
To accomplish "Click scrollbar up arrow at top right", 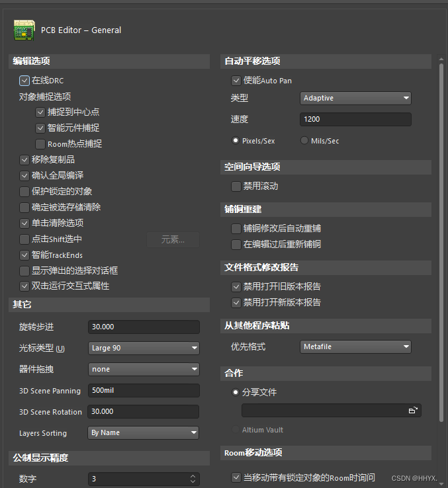I will tap(441, 59).
